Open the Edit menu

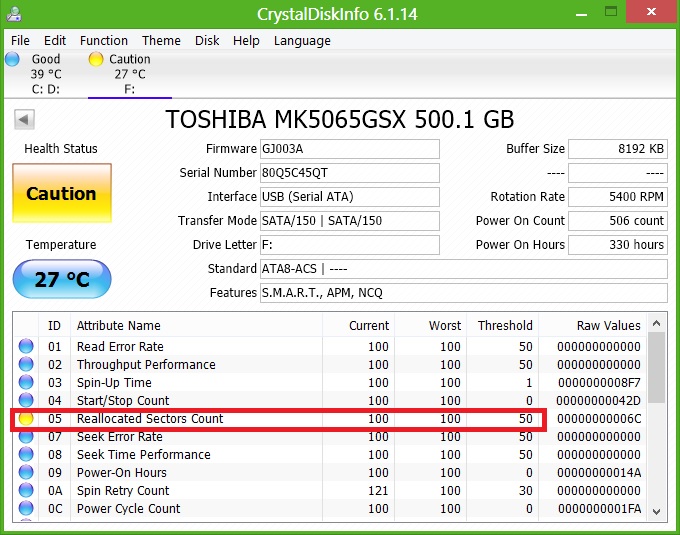[x=55, y=40]
